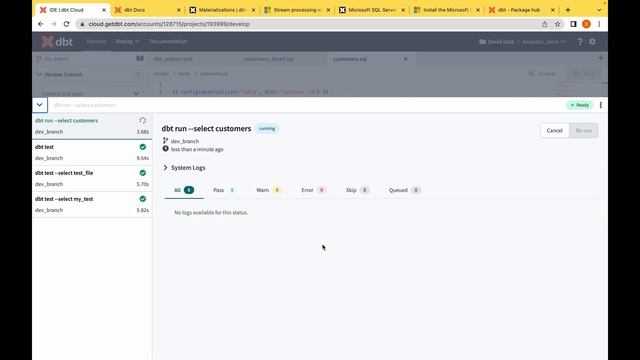The image size is (640, 360).
Task: Open a new browser tab with plus
Action: (x=568, y=10)
